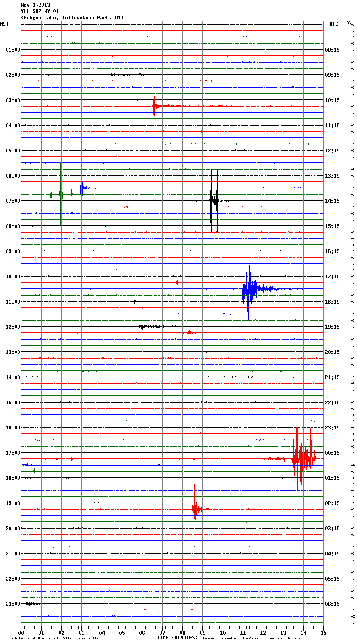Click the '02:15' UTC time label
Screen dimensions: 357x644
click(332, 503)
